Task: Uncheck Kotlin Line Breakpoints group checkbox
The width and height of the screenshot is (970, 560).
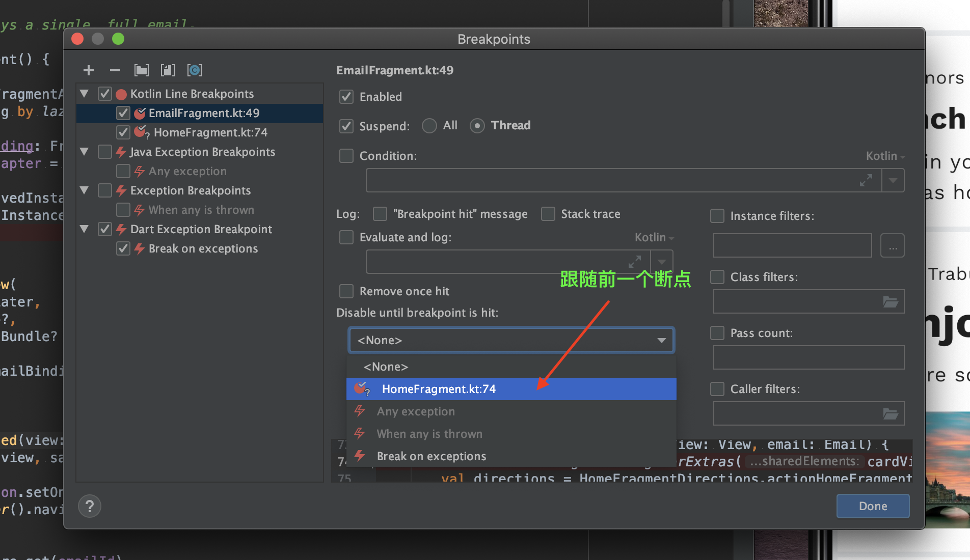Action: coord(105,94)
